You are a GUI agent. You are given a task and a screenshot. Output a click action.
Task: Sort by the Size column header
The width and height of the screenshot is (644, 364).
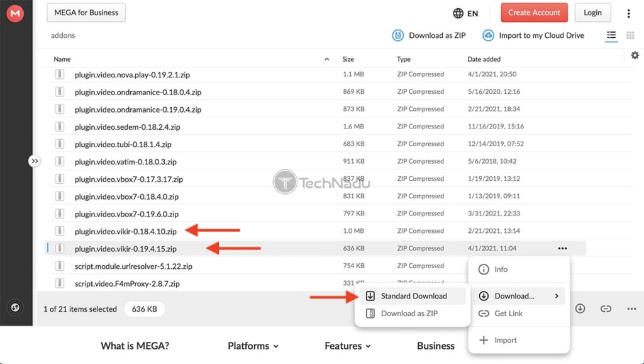pos(348,59)
